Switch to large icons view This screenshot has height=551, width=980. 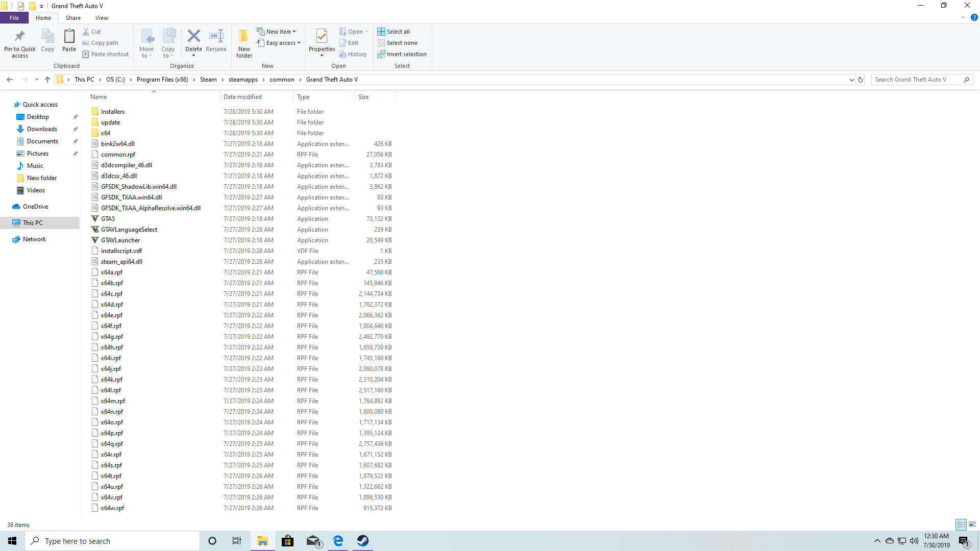972,524
